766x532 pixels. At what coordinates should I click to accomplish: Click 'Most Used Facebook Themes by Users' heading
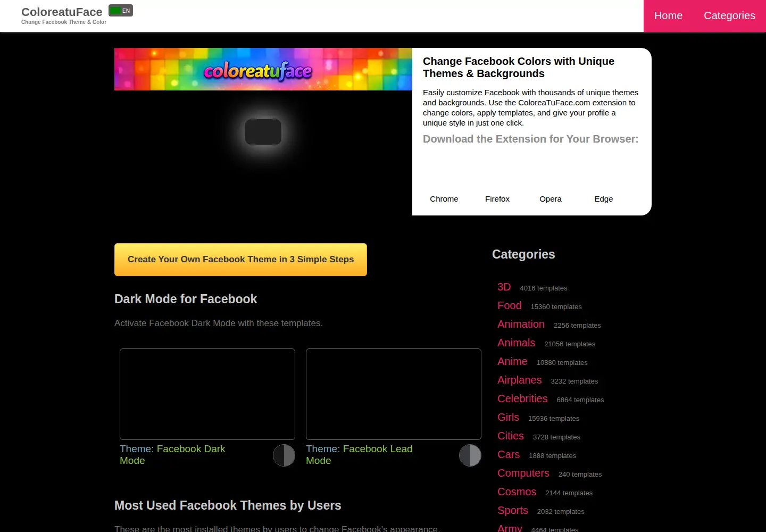(228, 505)
